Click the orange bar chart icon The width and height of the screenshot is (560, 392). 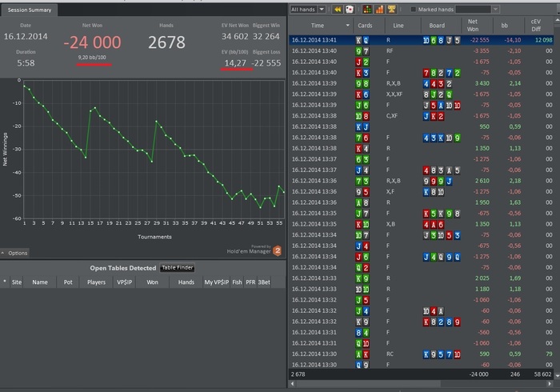coord(379,10)
